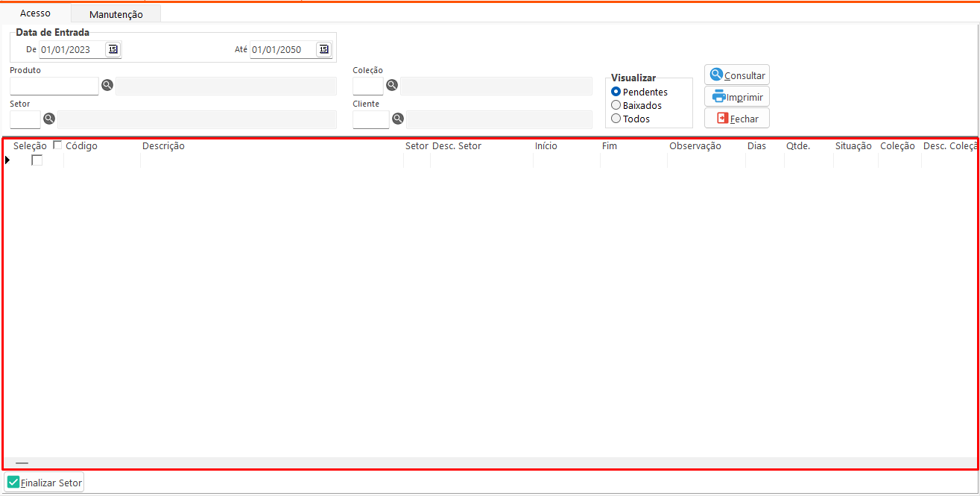980x496 pixels.
Task: Click the Cliente search magnifier icon
Action: [398, 119]
